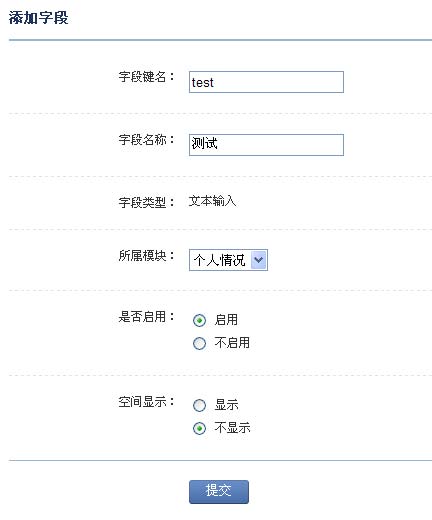Click the 不显示 option label text

[x=232, y=428]
